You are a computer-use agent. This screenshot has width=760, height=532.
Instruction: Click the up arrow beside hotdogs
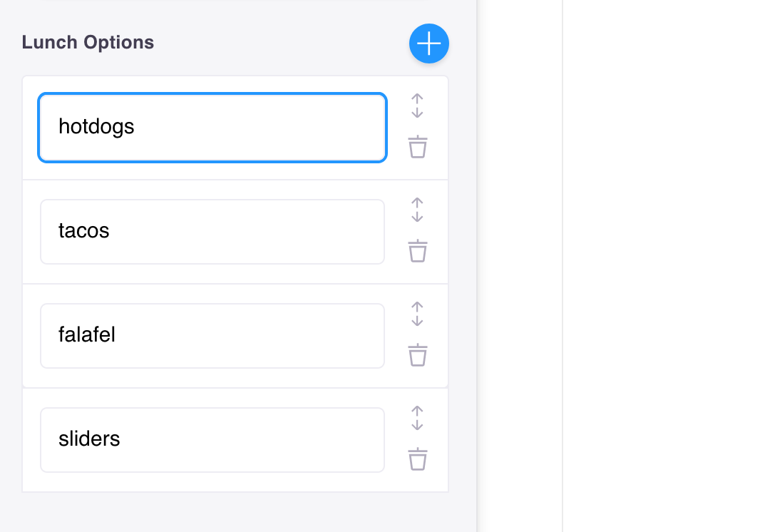417,99
